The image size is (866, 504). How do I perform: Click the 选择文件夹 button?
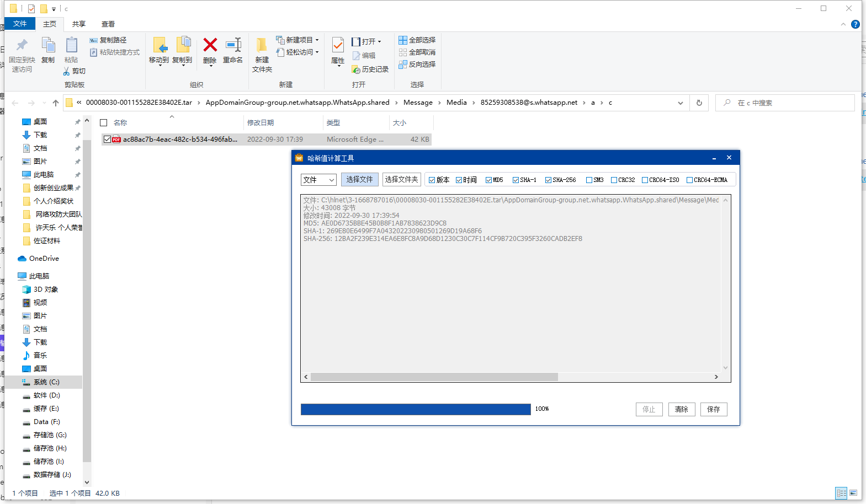click(402, 180)
